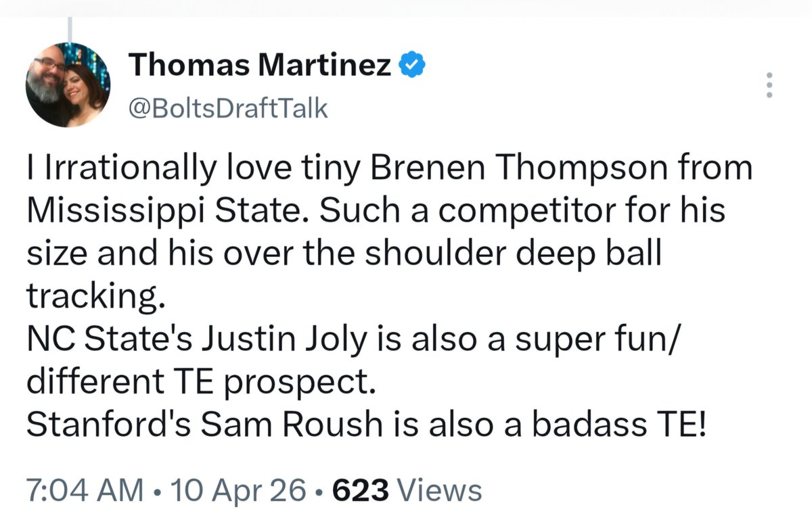Click the blue verified checkmark badge
This screenshot has height=526, width=812.
412,65
